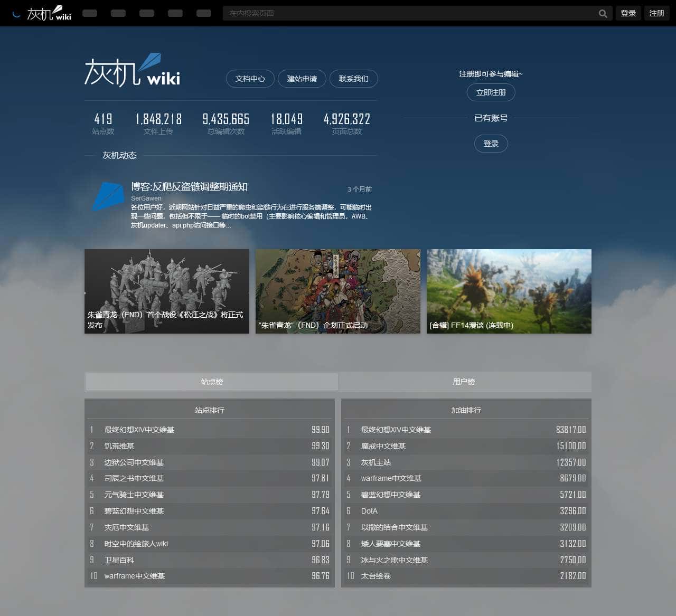Click the 站点排行 table header
The image size is (676, 616).
tap(210, 410)
